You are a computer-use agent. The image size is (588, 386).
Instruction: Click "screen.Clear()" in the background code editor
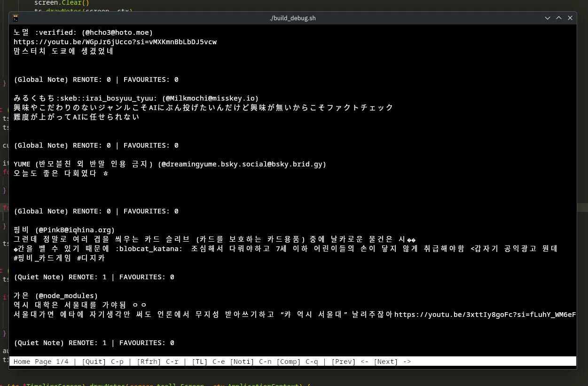coord(62,3)
